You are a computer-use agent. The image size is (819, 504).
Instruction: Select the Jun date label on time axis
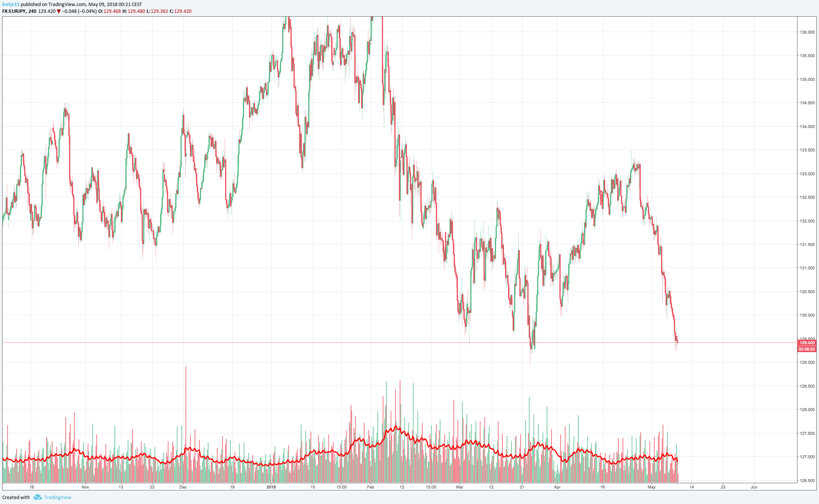(754, 487)
